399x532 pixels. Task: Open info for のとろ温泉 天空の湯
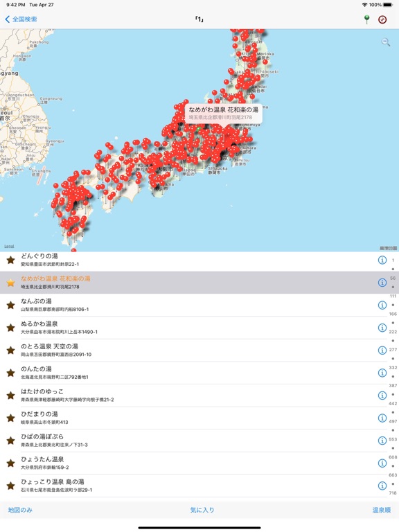[x=382, y=350]
